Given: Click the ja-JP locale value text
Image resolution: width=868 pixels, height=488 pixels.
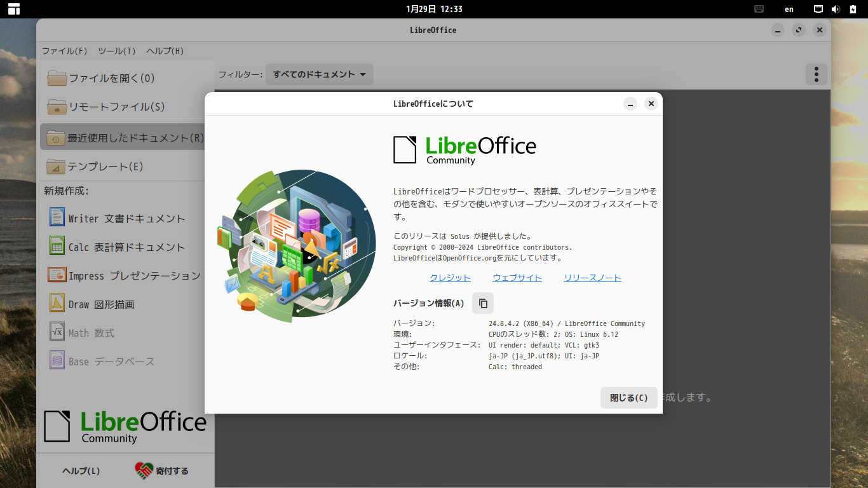Looking at the screenshot, I should click(x=544, y=356).
